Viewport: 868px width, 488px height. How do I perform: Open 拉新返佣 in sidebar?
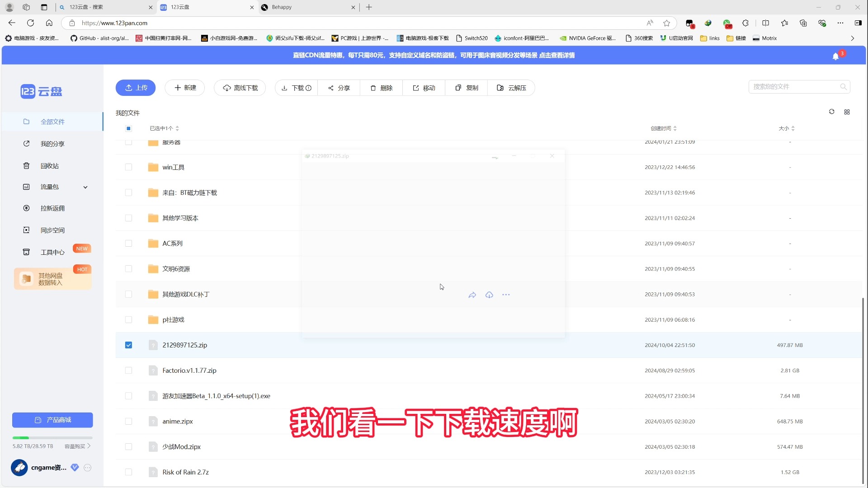52,208
